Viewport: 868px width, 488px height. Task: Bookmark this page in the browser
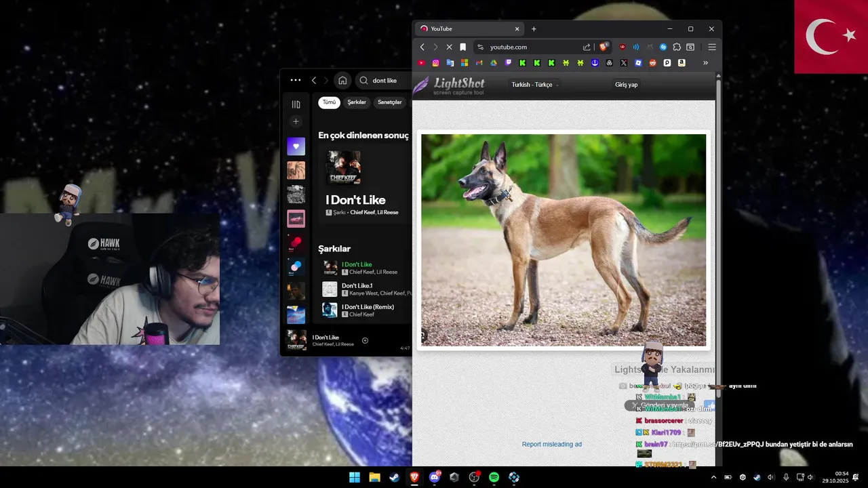pos(462,47)
